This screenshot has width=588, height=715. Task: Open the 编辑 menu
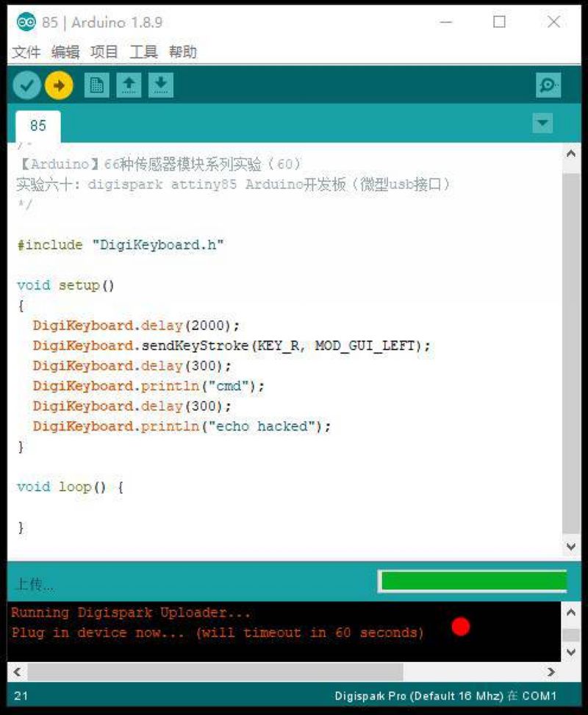[x=65, y=52]
